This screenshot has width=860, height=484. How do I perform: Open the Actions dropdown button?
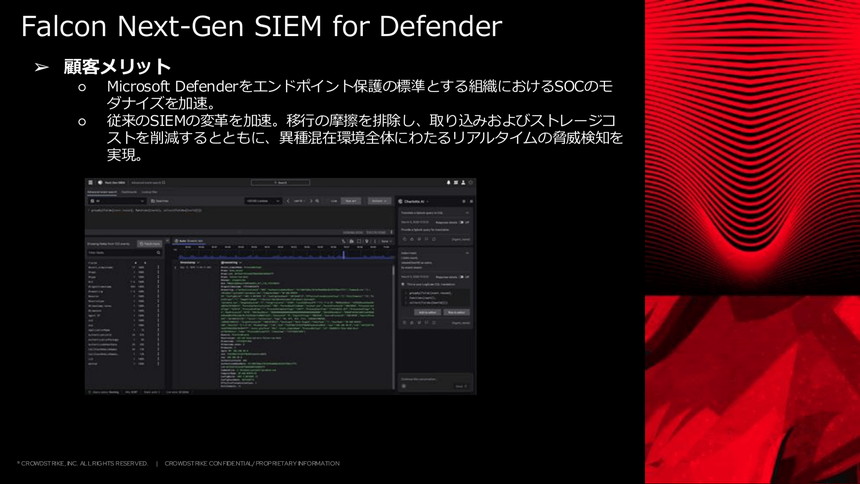pyautogui.click(x=379, y=201)
